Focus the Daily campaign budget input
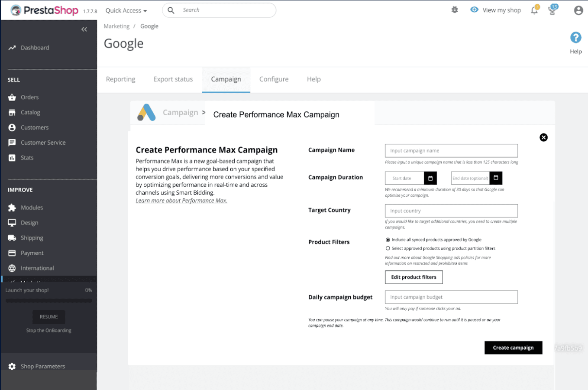The image size is (588, 390). tap(451, 297)
